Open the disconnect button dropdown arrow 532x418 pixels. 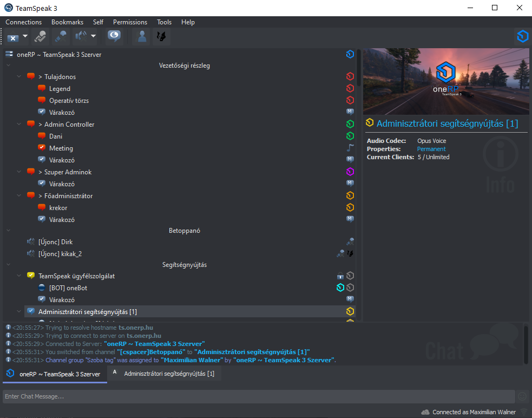point(25,36)
